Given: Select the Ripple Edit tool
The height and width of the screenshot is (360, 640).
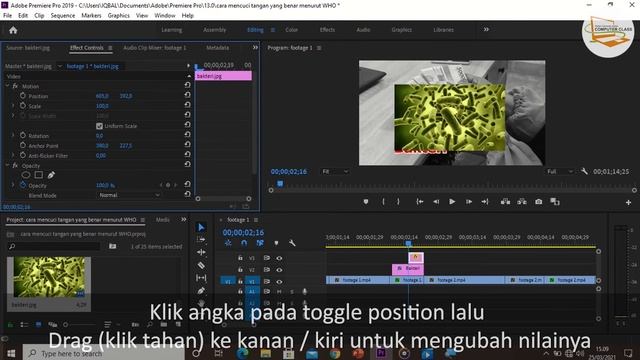Looking at the screenshot, I should coord(201,252).
